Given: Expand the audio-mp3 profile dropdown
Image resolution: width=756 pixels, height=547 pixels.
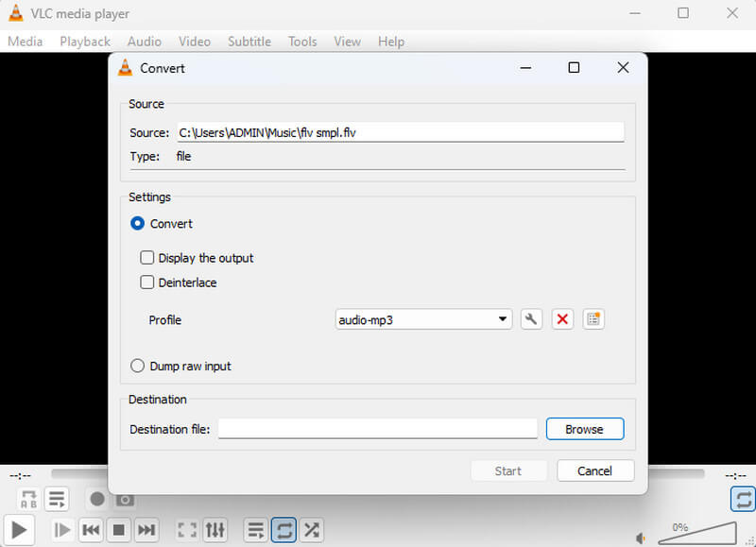Looking at the screenshot, I should click(503, 319).
